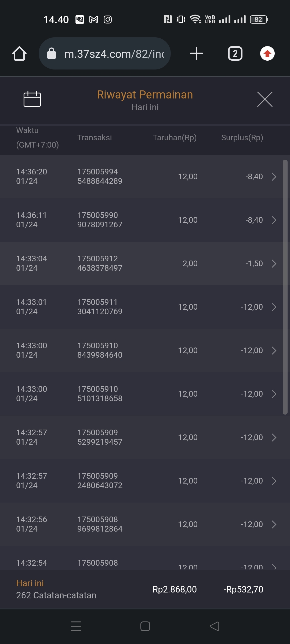Expand the 14:33:04 transaction chevron
Image resolution: width=290 pixels, height=644 pixels.
click(274, 264)
